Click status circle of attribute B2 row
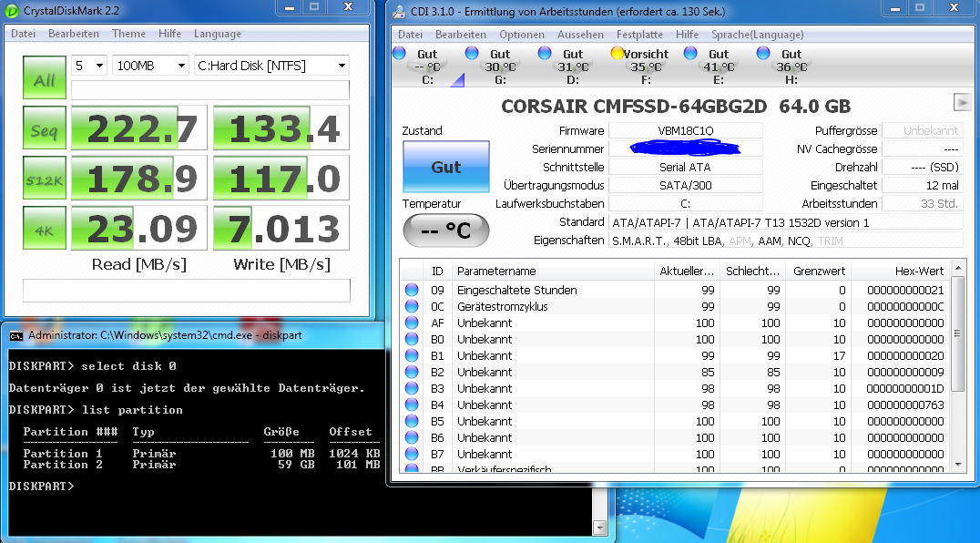 click(412, 372)
